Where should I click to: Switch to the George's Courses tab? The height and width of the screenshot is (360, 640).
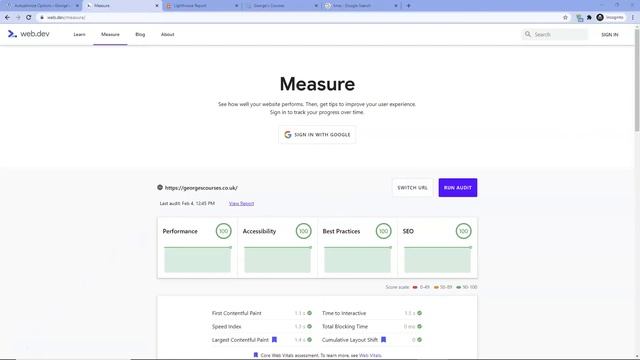pyautogui.click(x=282, y=6)
